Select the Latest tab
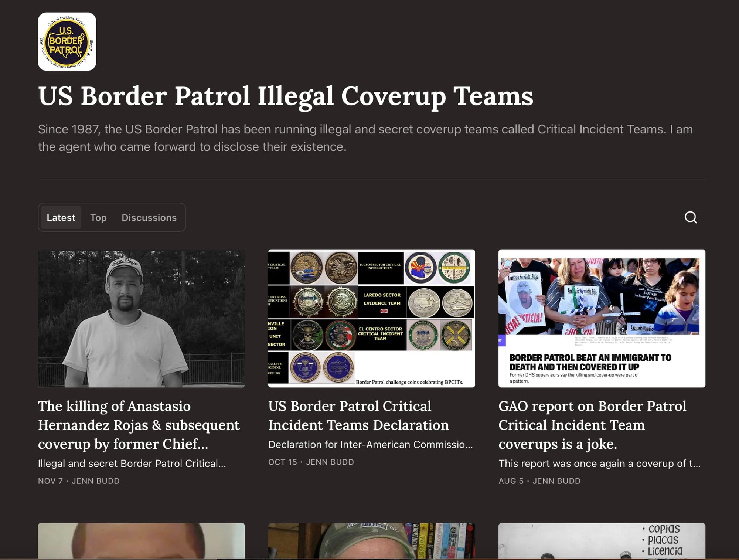The width and height of the screenshot is (739, 560). point(61,217)
